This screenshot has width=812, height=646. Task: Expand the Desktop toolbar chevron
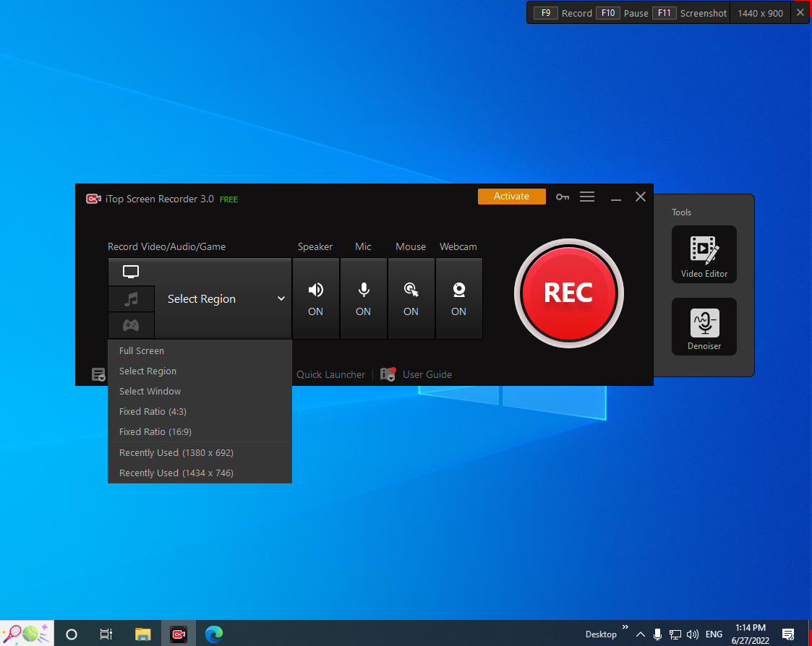coord(625,627)
